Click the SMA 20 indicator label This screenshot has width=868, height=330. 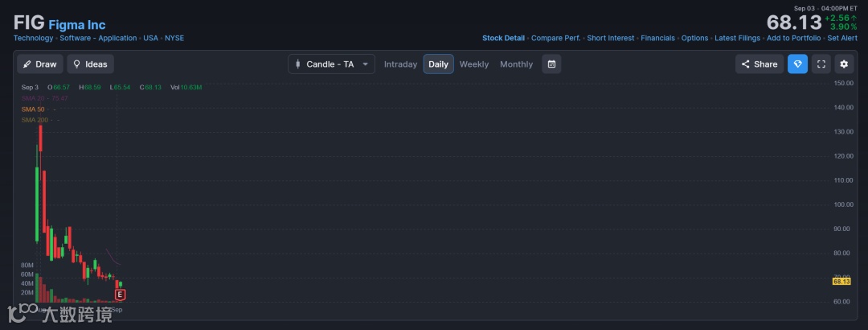33,98
